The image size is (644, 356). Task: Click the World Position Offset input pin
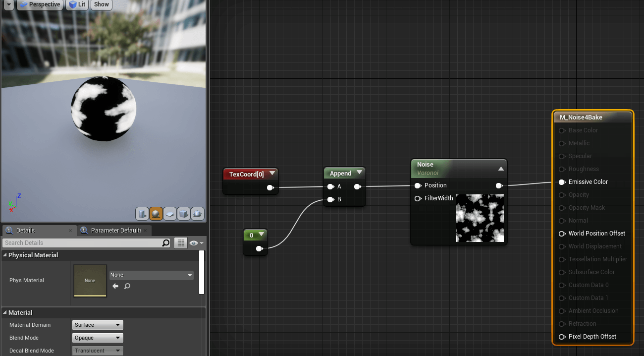click(x=562, y=234)
